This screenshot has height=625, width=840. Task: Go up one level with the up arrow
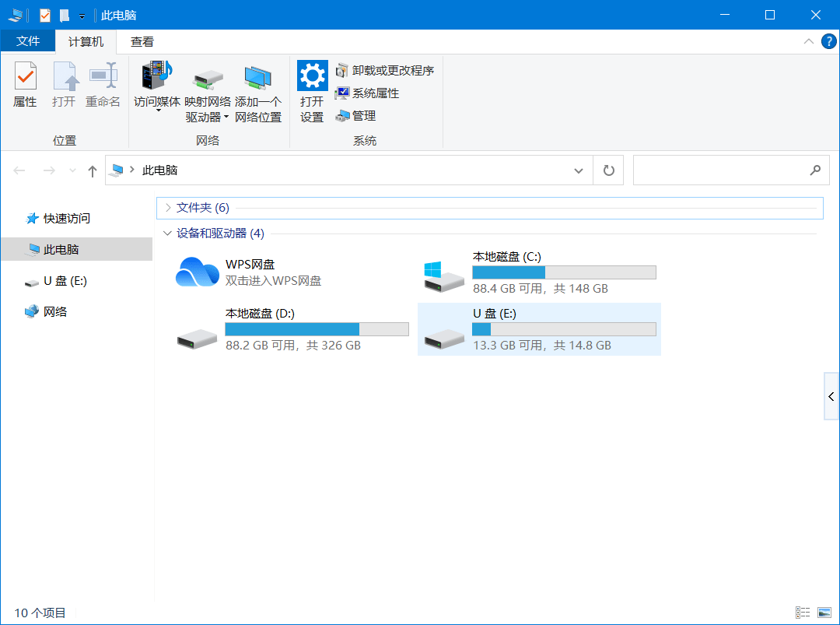click(x=92, y=171)
